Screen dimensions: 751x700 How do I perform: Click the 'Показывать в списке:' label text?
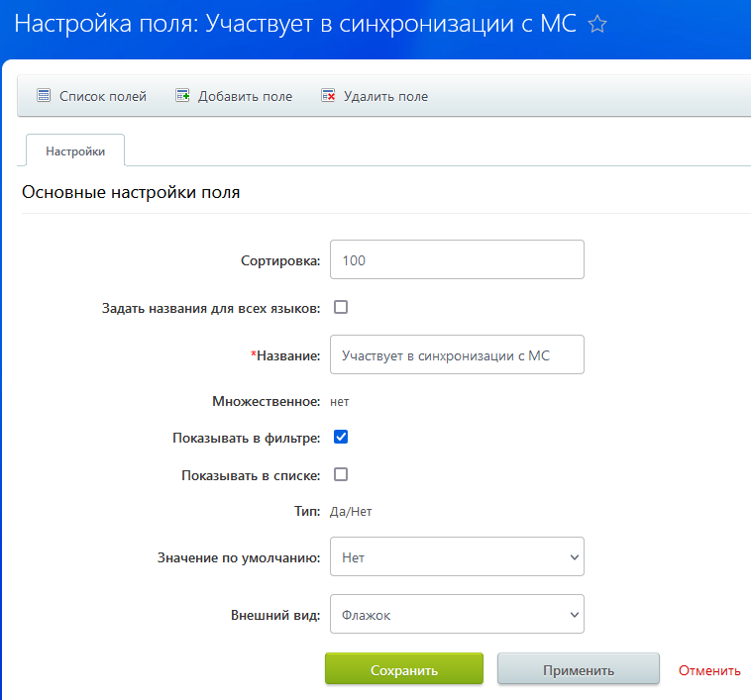tap(251, 475)
